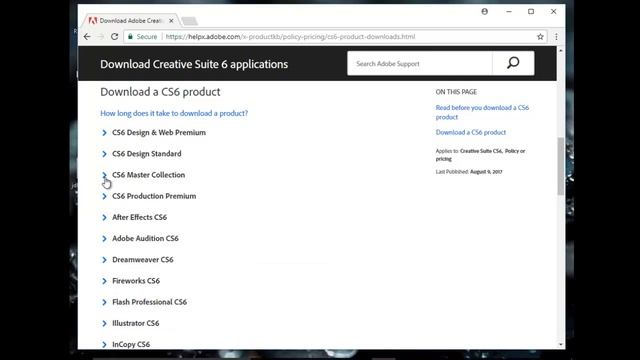
Task: Bookmark this page with the star icon
Action: tap(540, 37)
